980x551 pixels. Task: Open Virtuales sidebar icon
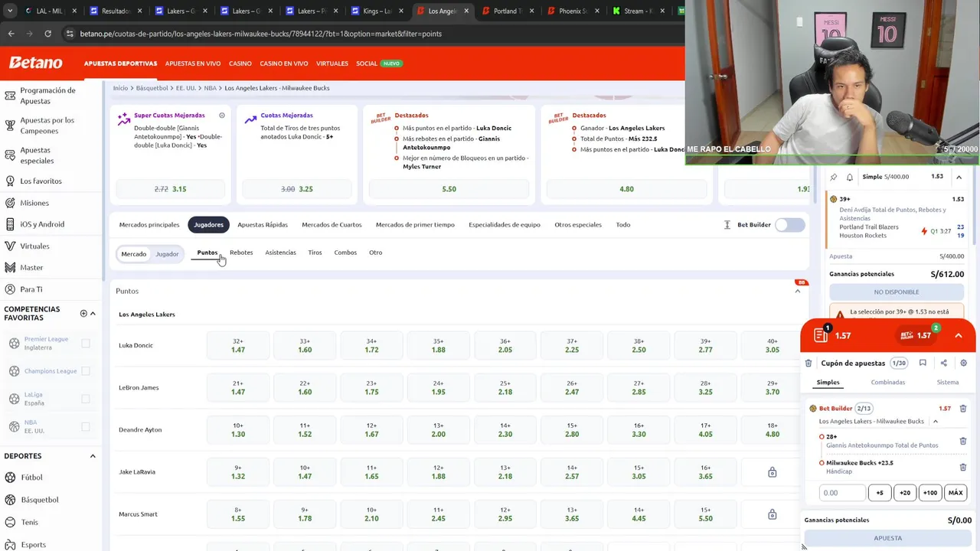click(x=10, y=246)
